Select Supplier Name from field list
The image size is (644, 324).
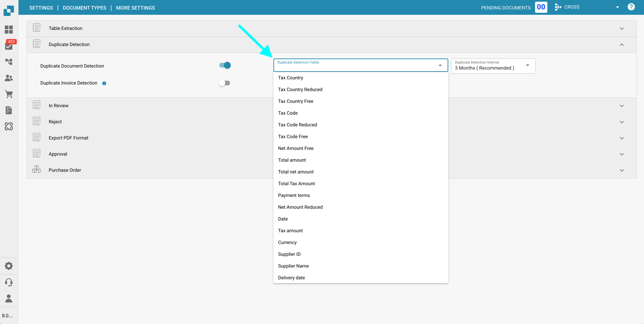293,266
